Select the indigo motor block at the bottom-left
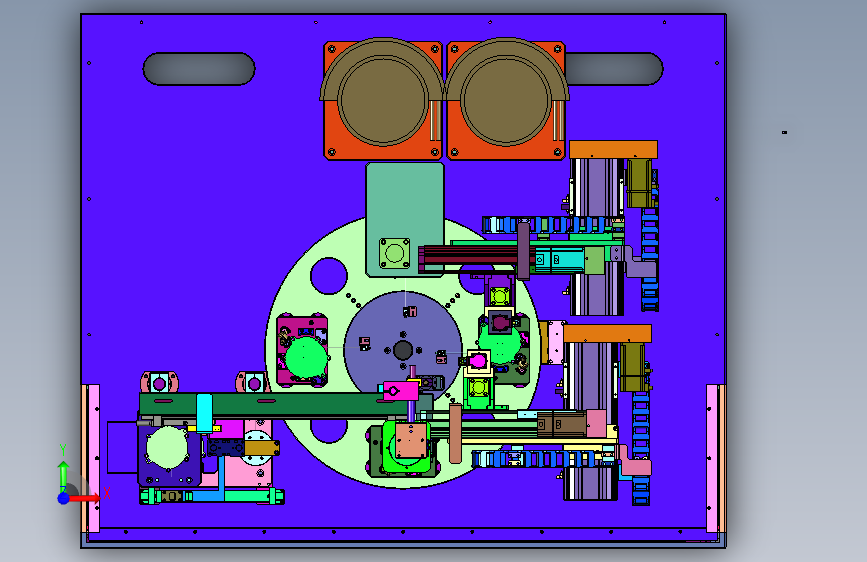This screenshot has width=867, height=562. click(169, 456)
